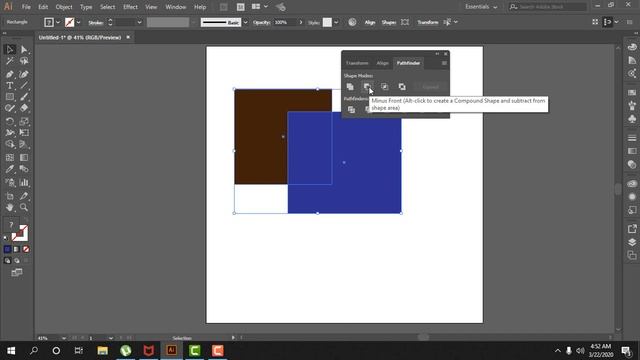Screen dimensions: 640x360
Task: Switch to the Transform panel tab
Action: pyautogui.click(x=357, y=63)
